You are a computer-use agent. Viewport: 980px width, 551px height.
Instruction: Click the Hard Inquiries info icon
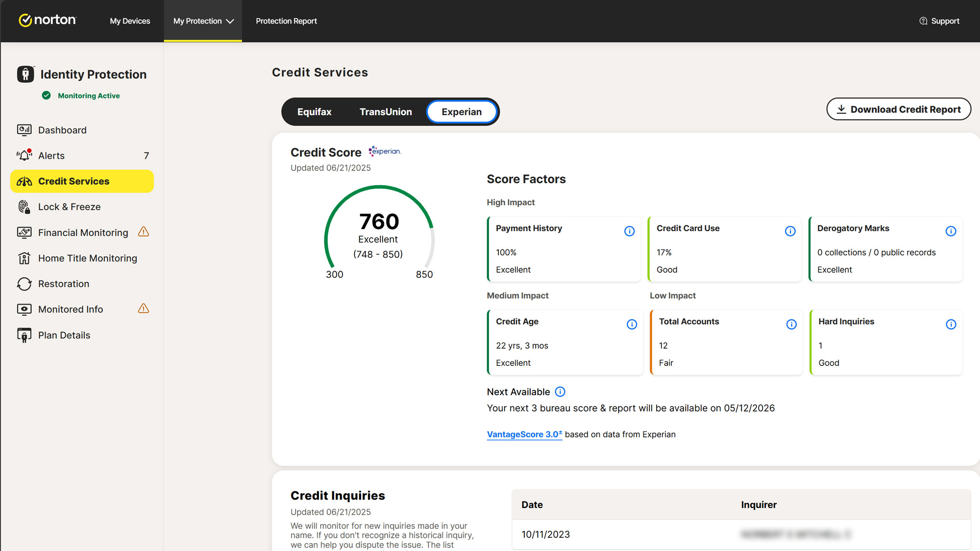pos(951,324)
